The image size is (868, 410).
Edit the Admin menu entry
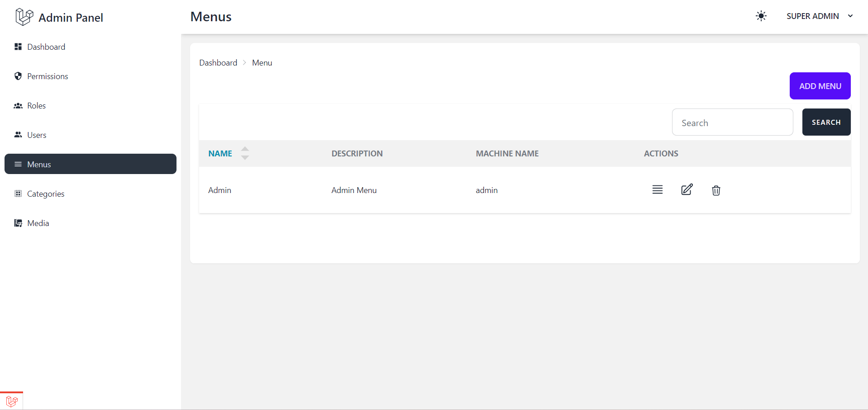[687, 190]
